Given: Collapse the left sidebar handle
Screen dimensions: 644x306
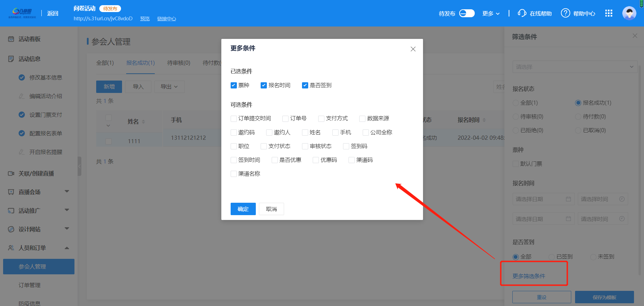Looking at the screenshot, I should click(80, 166).
